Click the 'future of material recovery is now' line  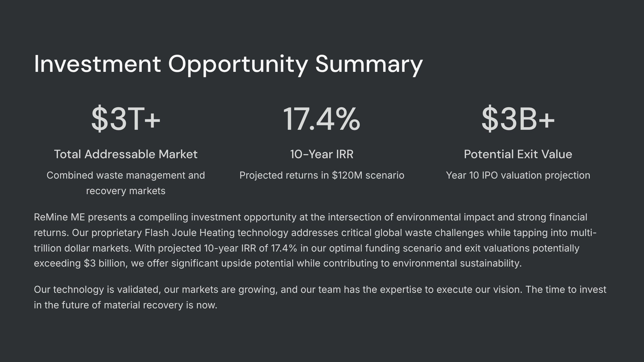[x=139, y=305]
